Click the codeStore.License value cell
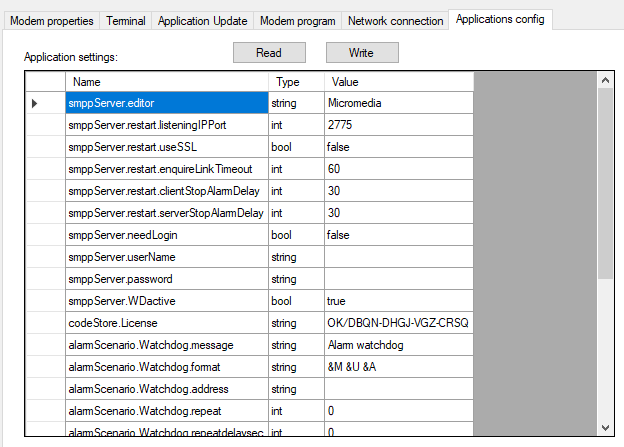Viewport: 624px width, 447px height. click(x=397, y=323)
